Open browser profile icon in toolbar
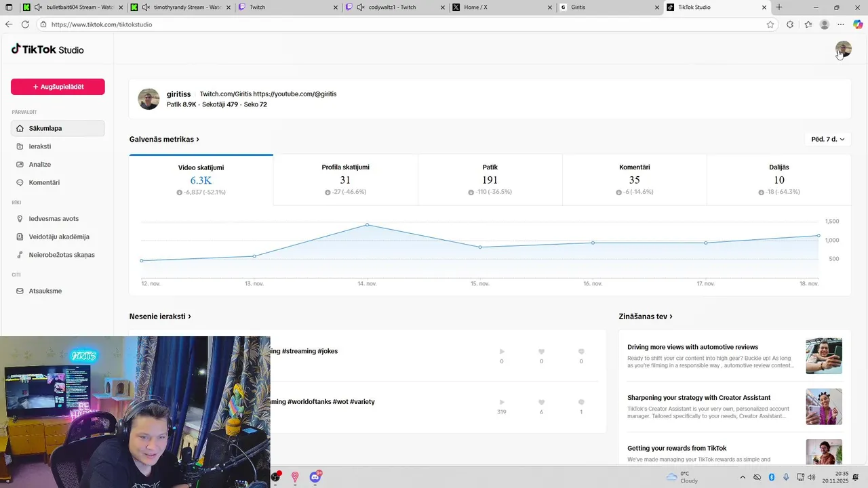This screenshot has height=488, width=868. pyautogui.click(x=825, y=24)
